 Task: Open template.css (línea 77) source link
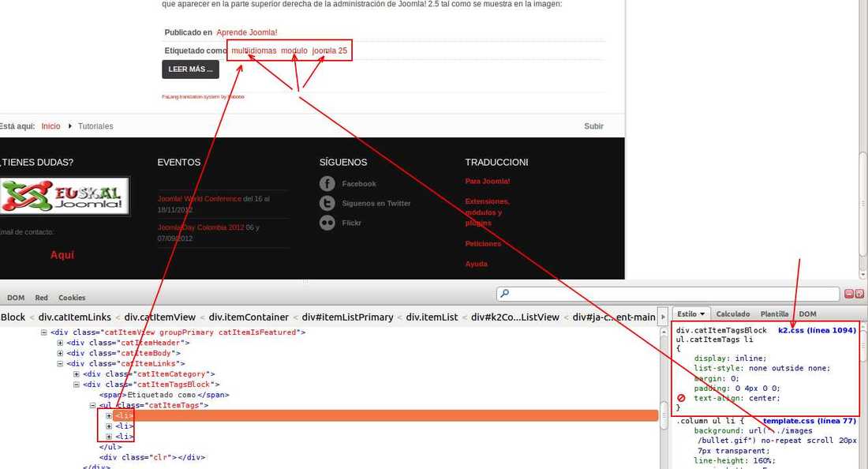(x=810, y=421)
